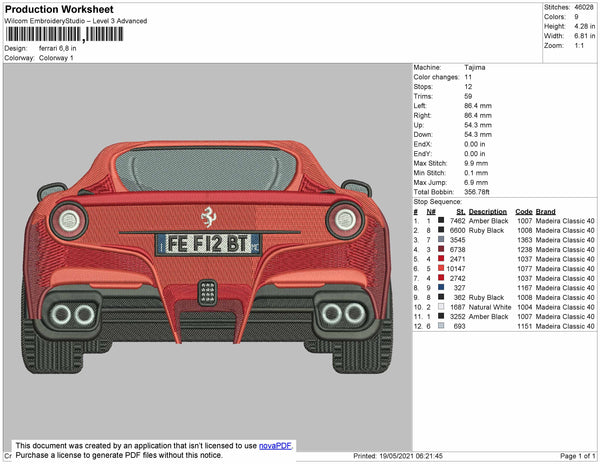This screenshot has height=464, width=600.
Task: Click Machine value Tajima
Action: pyautogui.click(x=474, y=67)
